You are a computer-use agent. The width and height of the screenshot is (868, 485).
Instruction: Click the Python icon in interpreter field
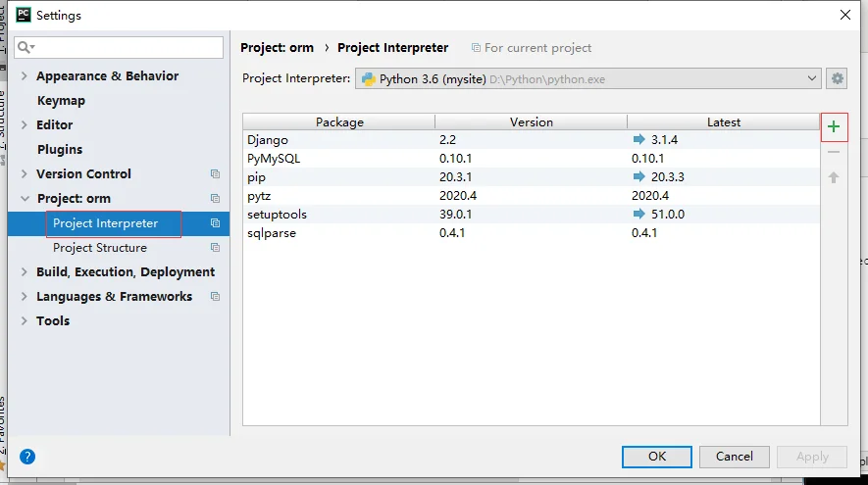coord(368,79)
